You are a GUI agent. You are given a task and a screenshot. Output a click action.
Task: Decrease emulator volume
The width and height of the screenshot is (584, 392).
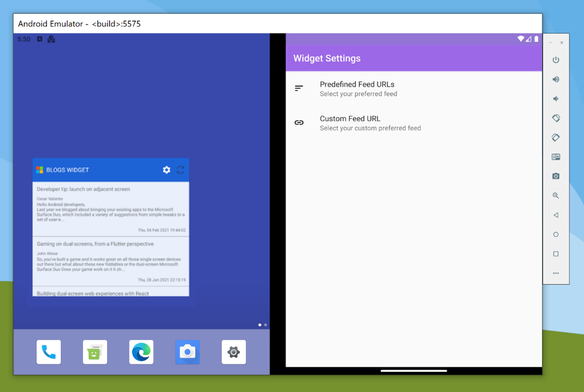556,99
